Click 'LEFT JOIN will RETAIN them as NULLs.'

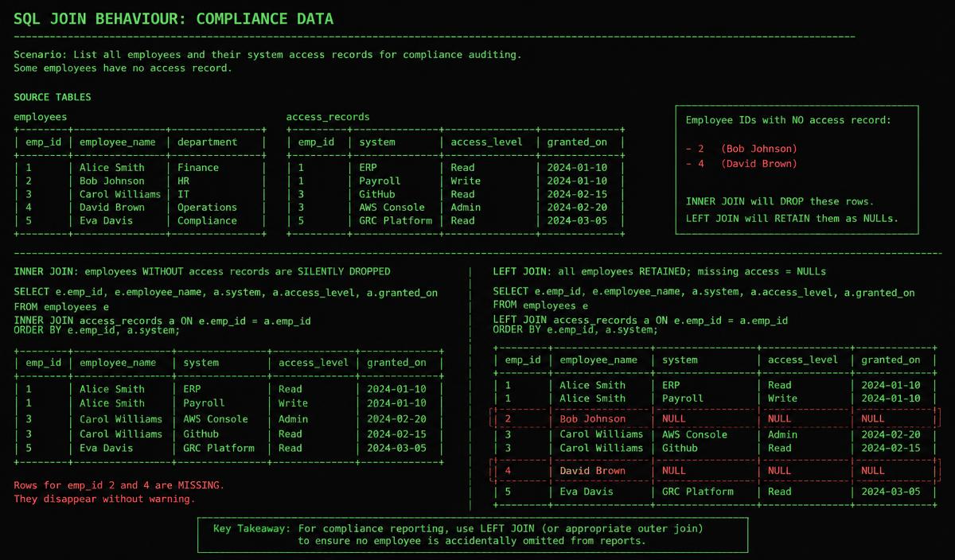coord(791,218)
